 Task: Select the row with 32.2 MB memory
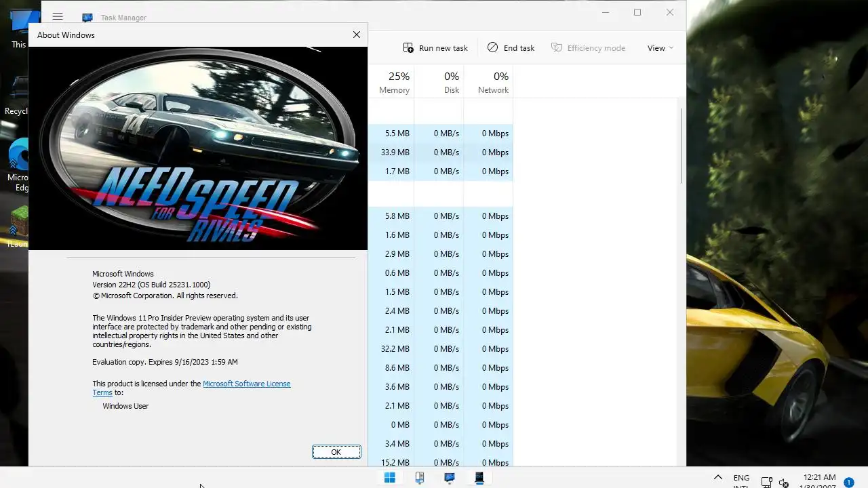tap(440, 349)
